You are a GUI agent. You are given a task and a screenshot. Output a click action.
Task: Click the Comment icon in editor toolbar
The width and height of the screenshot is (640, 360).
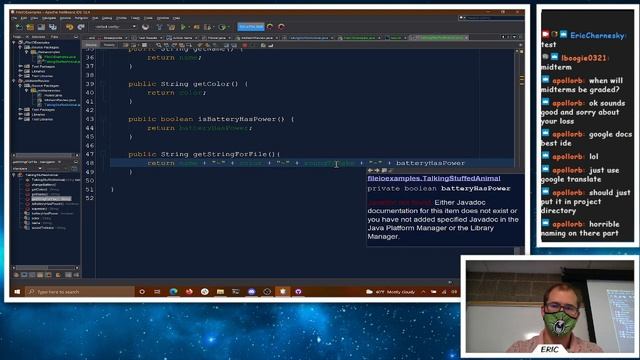tap(263, 45)
